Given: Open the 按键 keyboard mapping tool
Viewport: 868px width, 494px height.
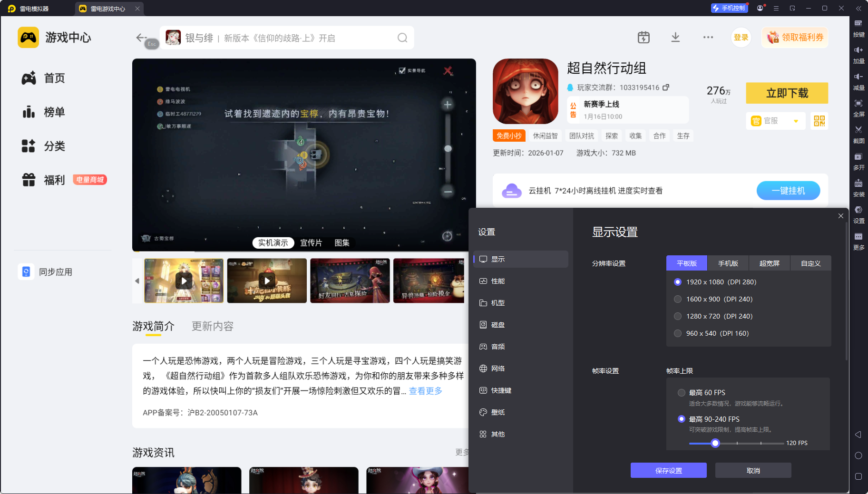Looking at the screenshot, I should (x=858, y=28).
